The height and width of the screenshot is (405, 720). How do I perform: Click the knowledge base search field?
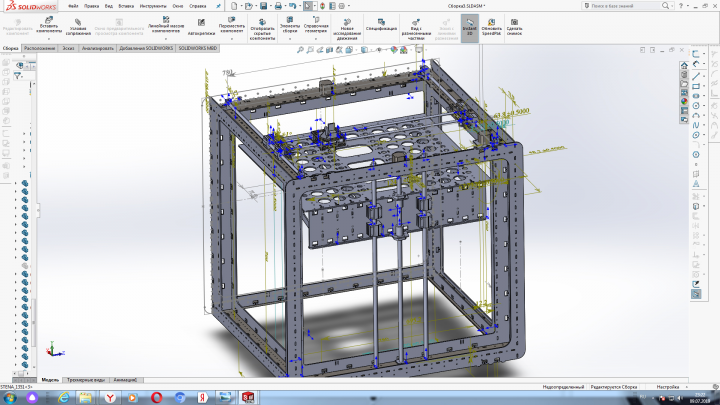[624, 6]
